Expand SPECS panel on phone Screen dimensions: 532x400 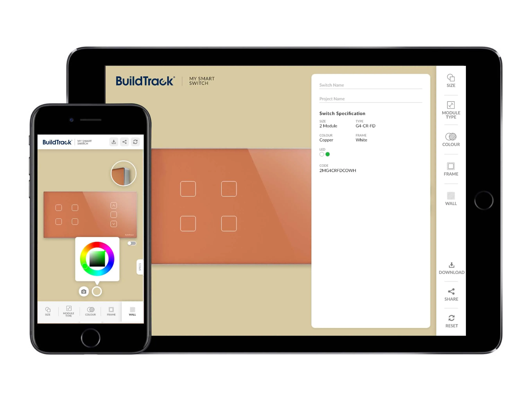coord(137,266)
